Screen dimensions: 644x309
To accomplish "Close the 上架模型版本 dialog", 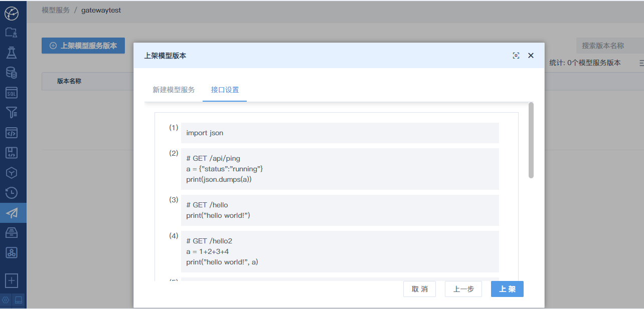I will coord(531,56).
